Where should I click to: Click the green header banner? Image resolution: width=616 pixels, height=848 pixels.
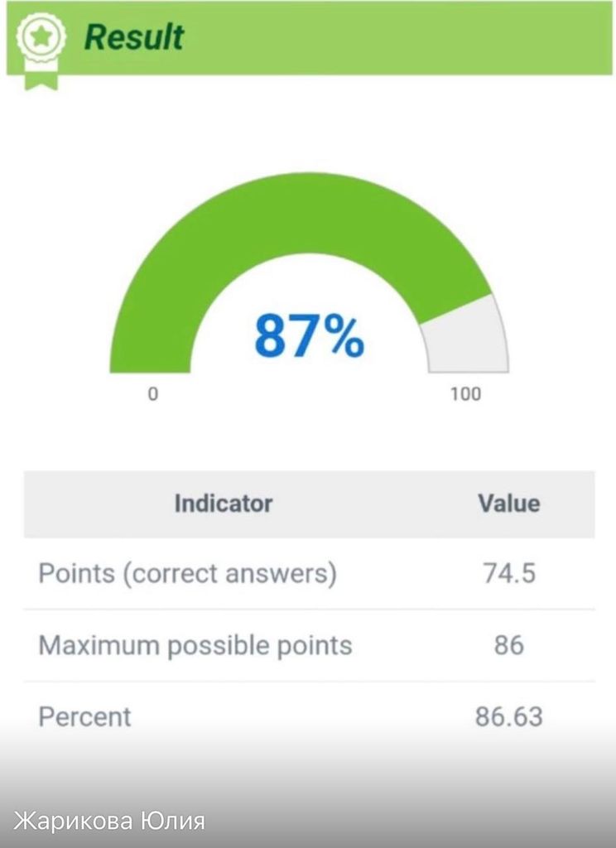[397, 38]
